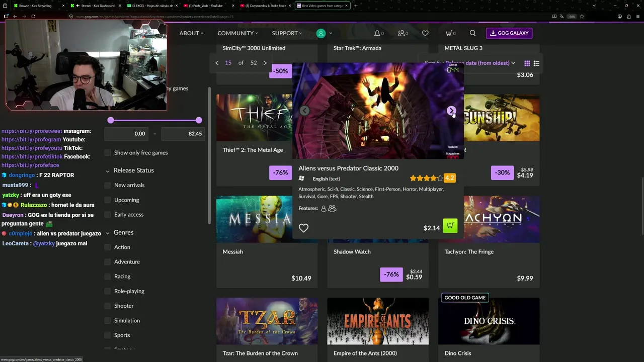644x362 pixels.
Task: Switch to Browse - Kick Streaming tab
Action: [x=38, y=6]
